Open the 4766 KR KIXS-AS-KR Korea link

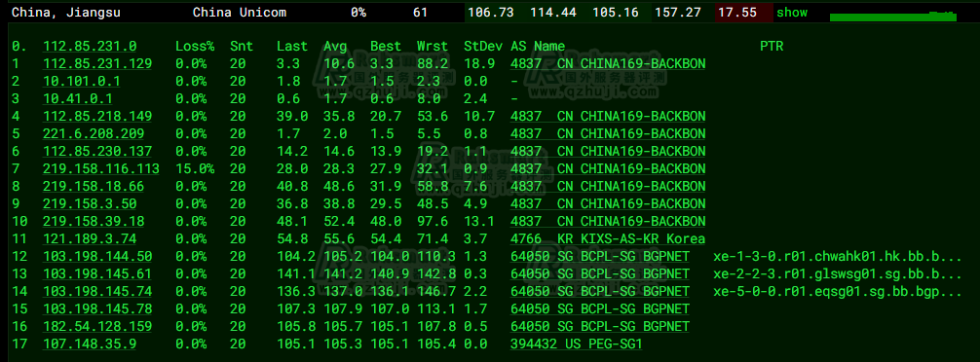pyautogui.click(x=608, y=238)
